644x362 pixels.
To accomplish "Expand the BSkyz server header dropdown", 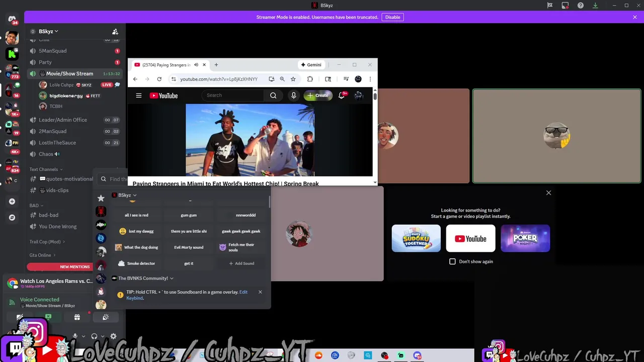I will pyautogui.click(x=48, y=31).
